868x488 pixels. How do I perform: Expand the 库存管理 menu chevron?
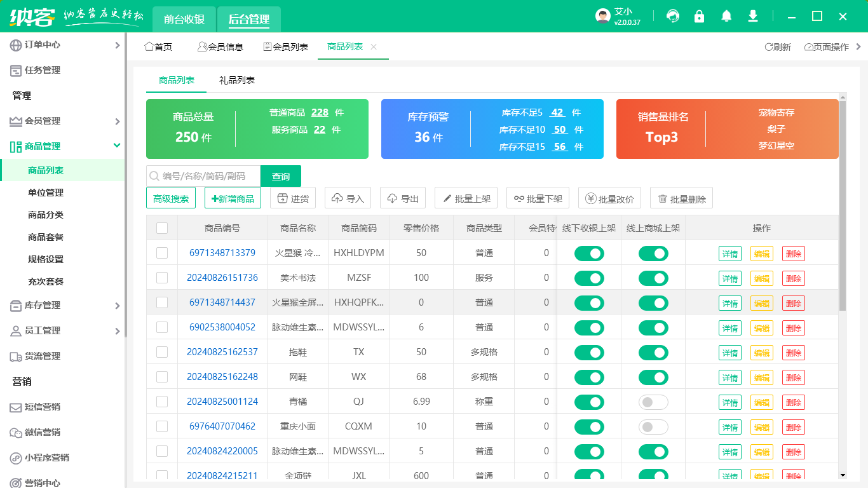click(x=117, y=306)
